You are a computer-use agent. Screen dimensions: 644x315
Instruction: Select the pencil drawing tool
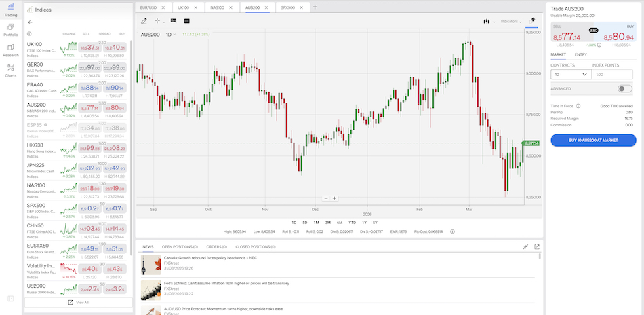[144, 21]
